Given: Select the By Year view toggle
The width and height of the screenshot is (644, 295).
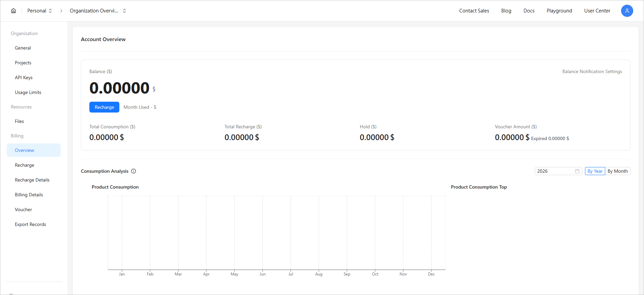Looking at the screenshot, I should tap(595, 171).
